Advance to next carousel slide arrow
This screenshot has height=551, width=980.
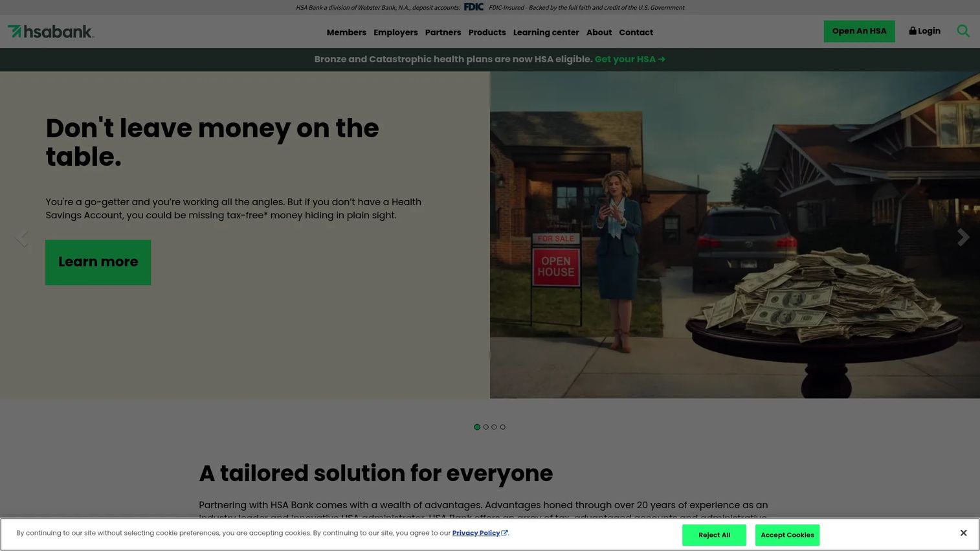tap(963, 238)
